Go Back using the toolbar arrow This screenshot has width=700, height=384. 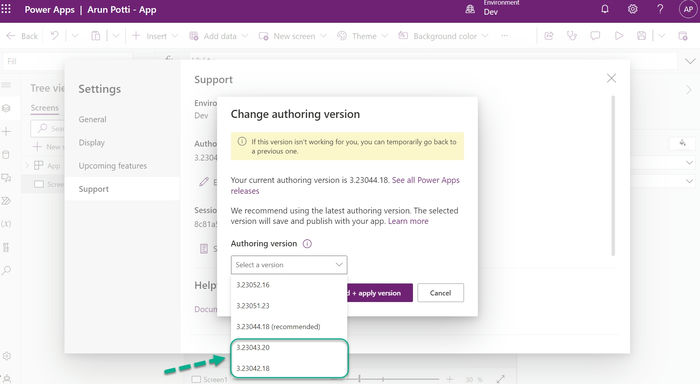pyautogui.click(x=21, y=36)
